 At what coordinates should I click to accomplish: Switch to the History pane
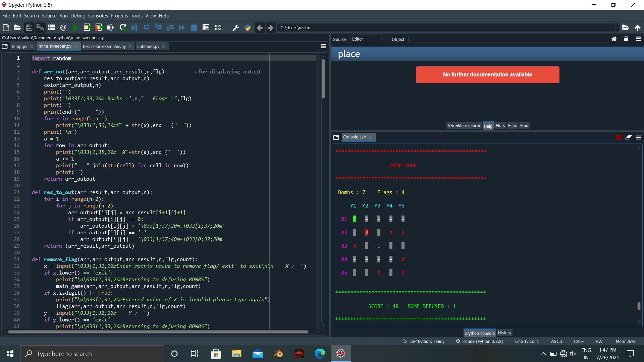point(504,333)
